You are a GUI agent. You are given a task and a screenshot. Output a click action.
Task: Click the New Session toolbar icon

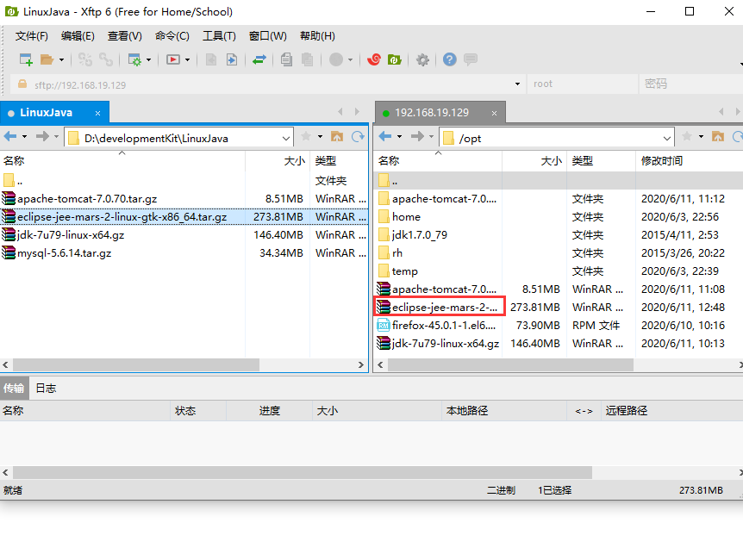(x=26, y=59)
